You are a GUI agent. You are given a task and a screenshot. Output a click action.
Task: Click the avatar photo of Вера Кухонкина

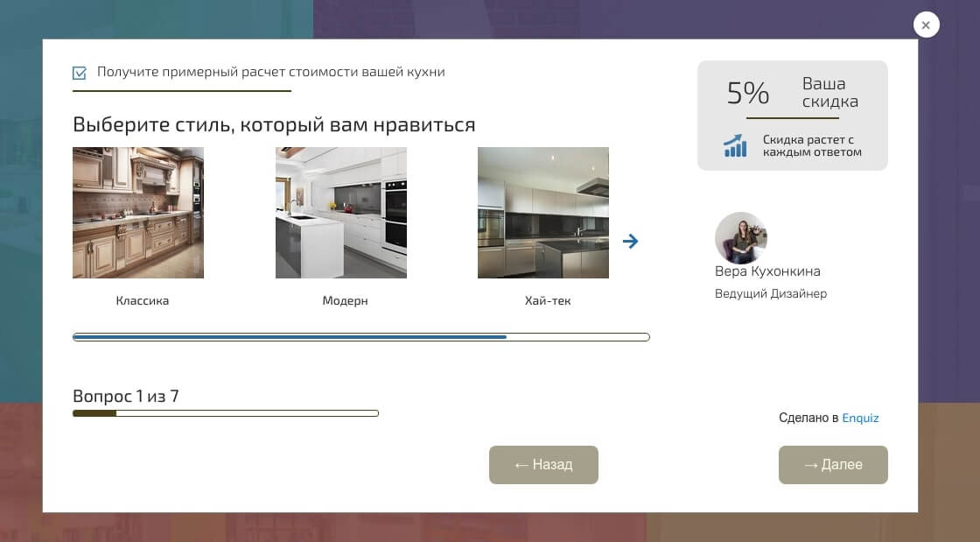click(x=741, y=237)
